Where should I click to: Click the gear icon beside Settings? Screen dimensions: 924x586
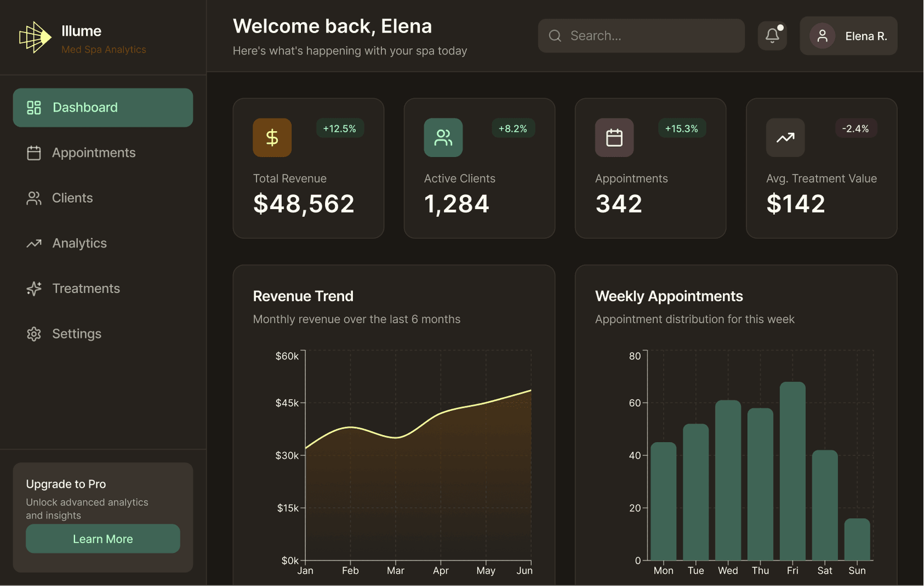(x=34, y=334)
